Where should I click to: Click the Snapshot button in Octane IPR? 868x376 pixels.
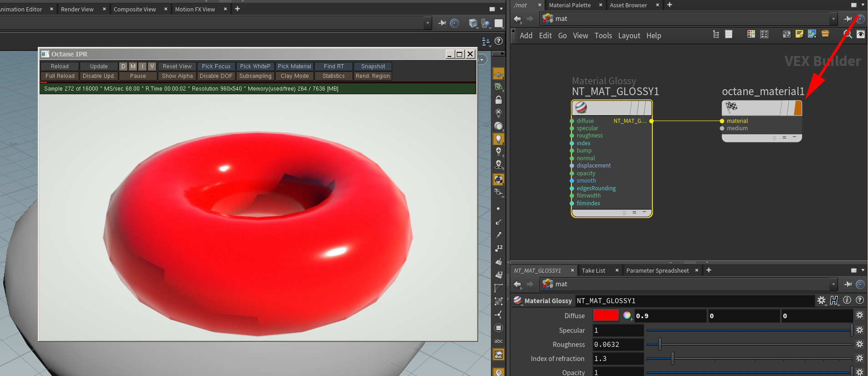373,66
